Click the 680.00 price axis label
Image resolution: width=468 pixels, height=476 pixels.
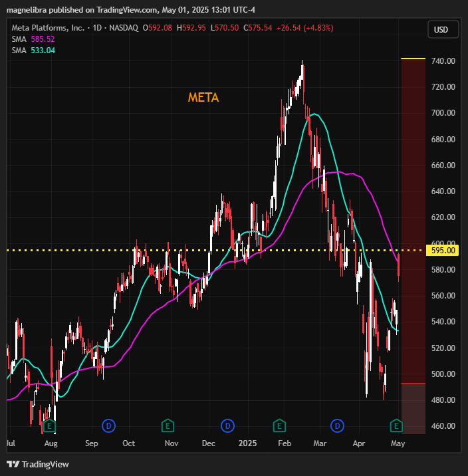click(443, 140)
